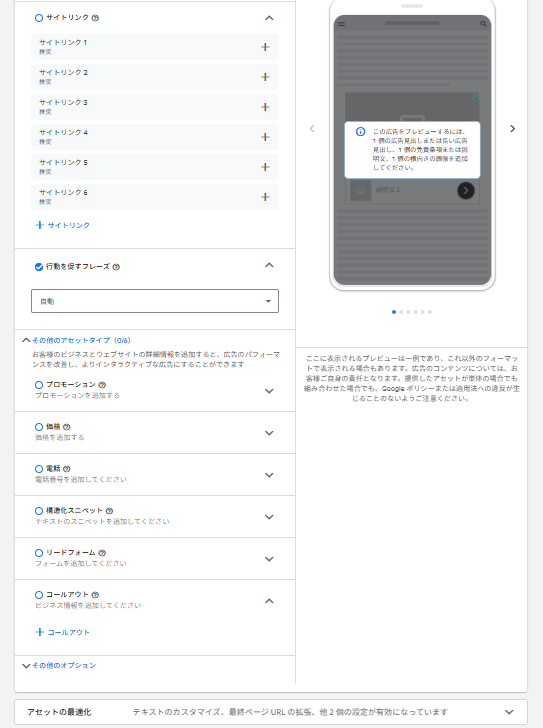Click the info icon in preview message
This screenshot has height=728, width=543.
(360, 132)
